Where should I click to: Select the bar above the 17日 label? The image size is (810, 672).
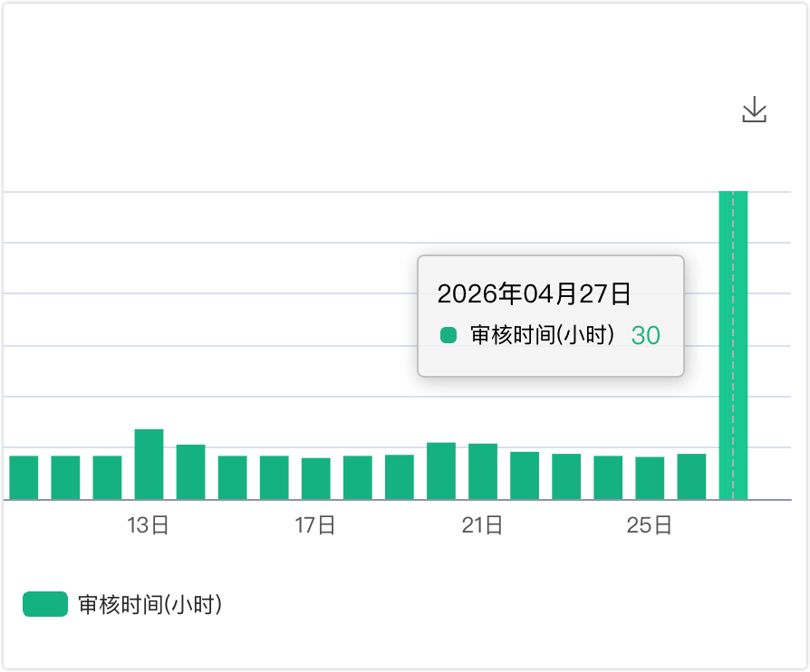(315, 479)
